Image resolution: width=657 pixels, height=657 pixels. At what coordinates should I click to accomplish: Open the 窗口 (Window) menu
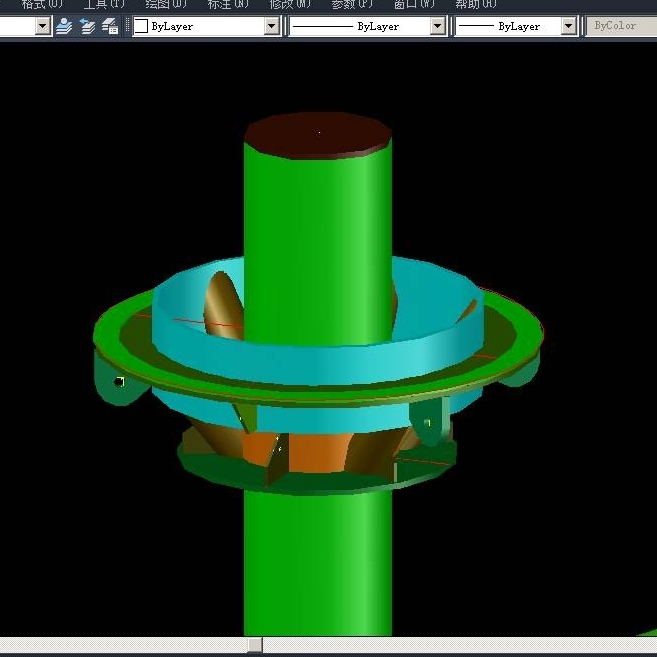pyautogui.click(x=413, y=4)
